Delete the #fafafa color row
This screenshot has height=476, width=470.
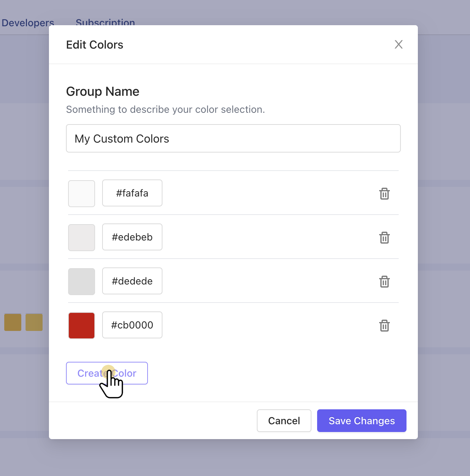(384, 194)
